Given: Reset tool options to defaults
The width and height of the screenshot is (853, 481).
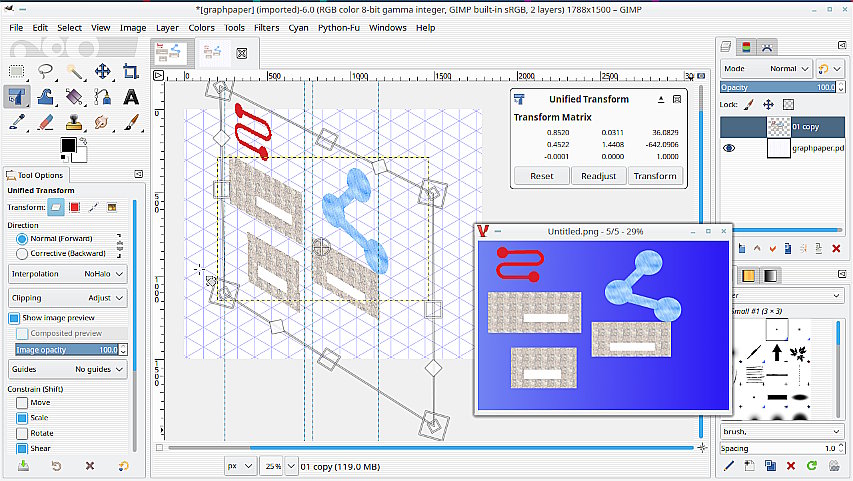Looking at the screenshot, I should [x=123, y=466].
